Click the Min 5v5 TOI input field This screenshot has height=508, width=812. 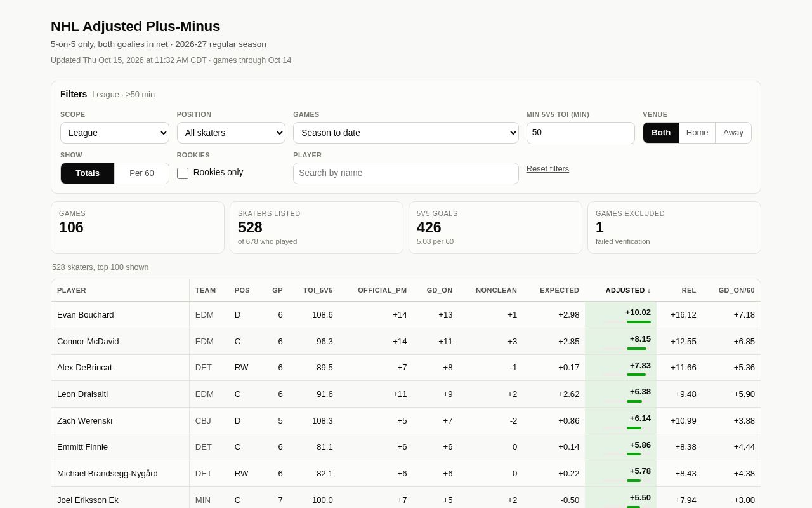click(580, 133)
